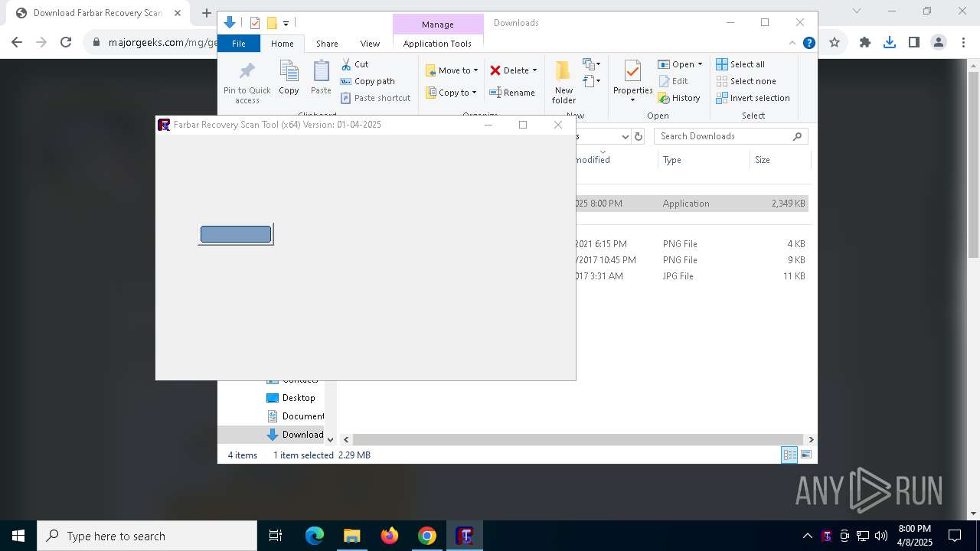
Task: Select the Application file row
Action: [692, 204]
